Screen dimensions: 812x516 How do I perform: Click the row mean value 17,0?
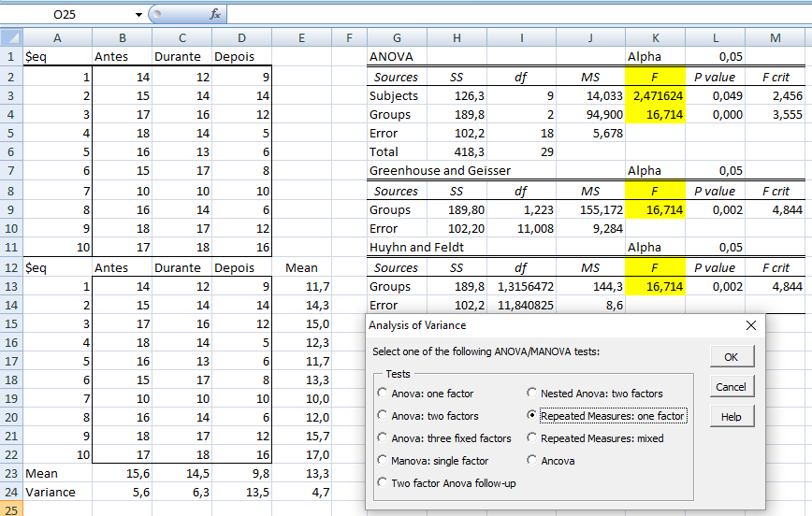(301, 454)
